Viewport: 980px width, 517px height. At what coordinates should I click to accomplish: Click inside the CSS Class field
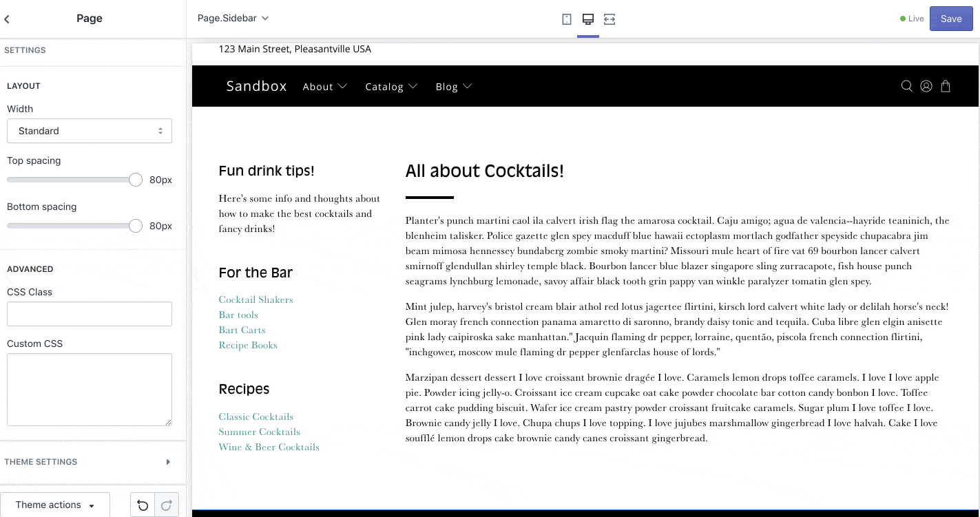coord(89,314)
